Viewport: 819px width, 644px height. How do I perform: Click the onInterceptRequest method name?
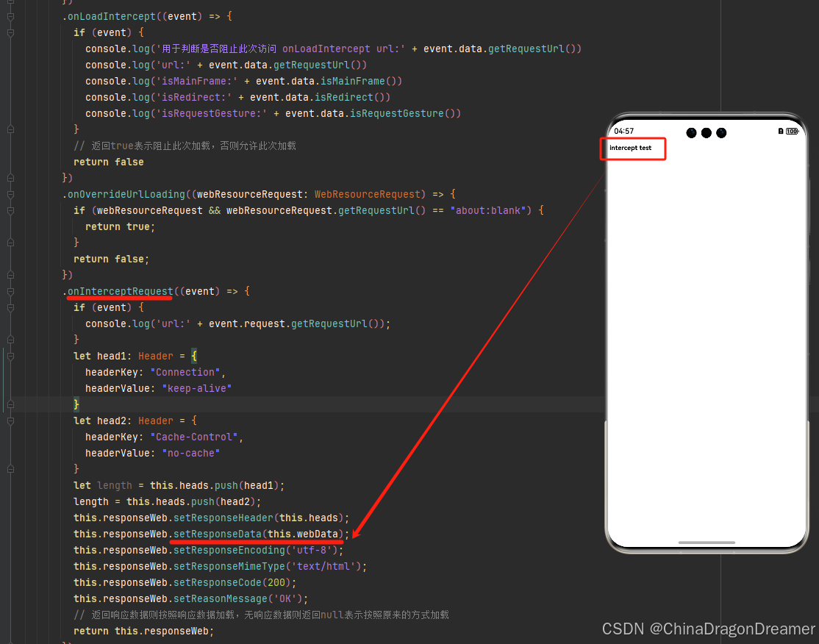pos(120,291)
